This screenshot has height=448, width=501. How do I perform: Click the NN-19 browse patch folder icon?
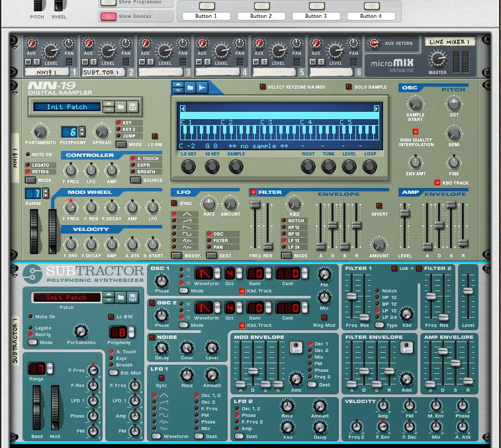coord(120,107)
